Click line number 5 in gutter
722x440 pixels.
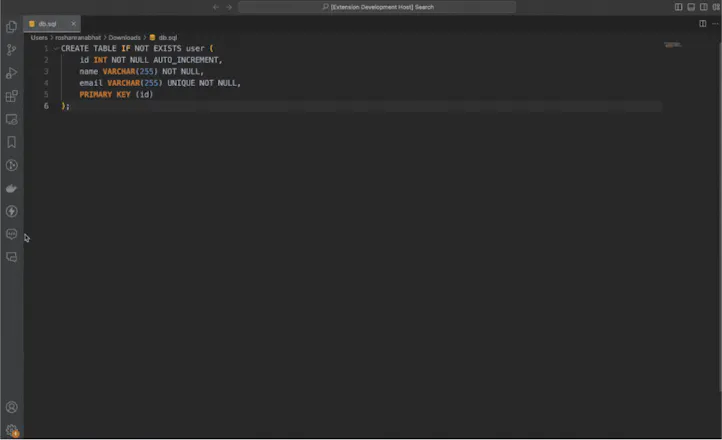pos(46,94)
